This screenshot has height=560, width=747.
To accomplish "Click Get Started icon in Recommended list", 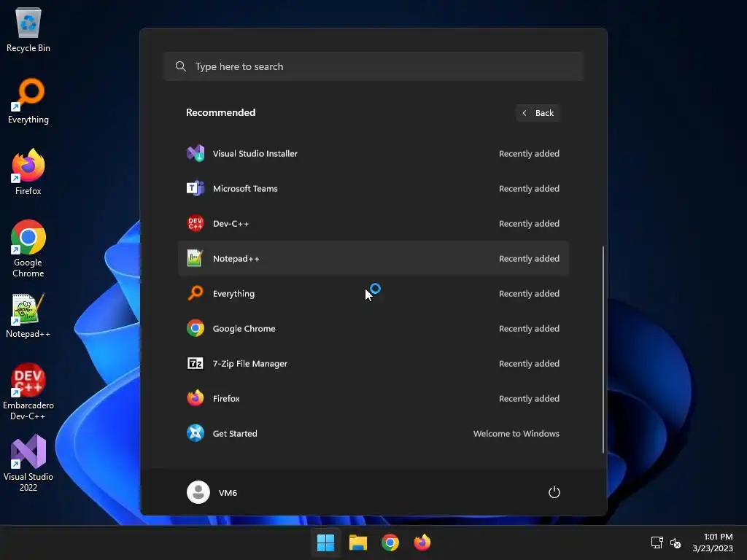I will (196, 433).
